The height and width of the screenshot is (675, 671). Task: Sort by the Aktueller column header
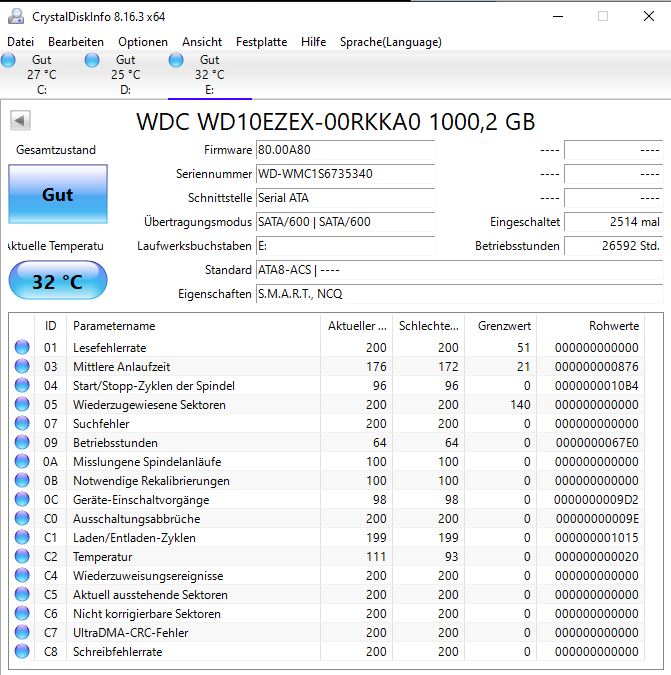pyautogui.click(x=357, y=326)
